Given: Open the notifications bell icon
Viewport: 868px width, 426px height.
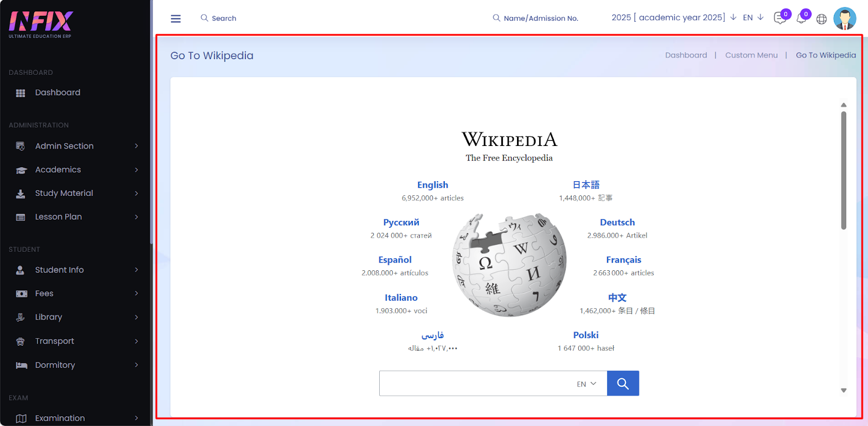Looking at the screenshot, I should [x=801, y=18].
